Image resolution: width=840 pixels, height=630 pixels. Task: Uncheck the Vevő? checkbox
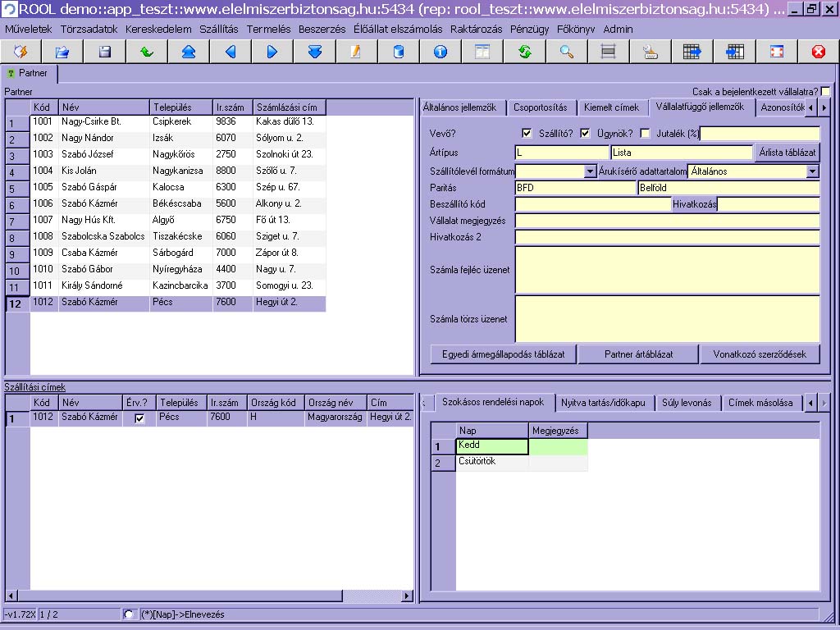pyautogui.click(x=527, y=134)
